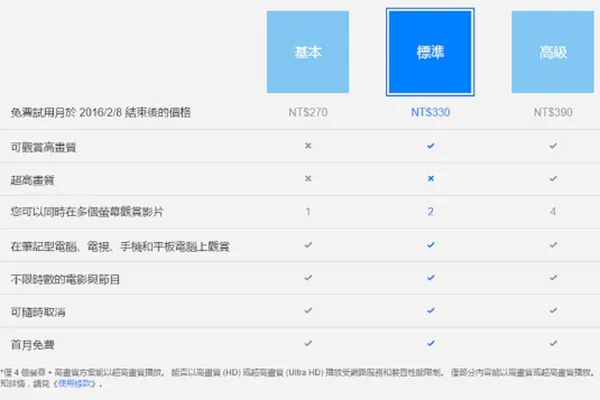The height and width of the screenshot is (400, 600).
Task: Click the 可隨時取消 checkmark under 高級
Action: point(553,310)
